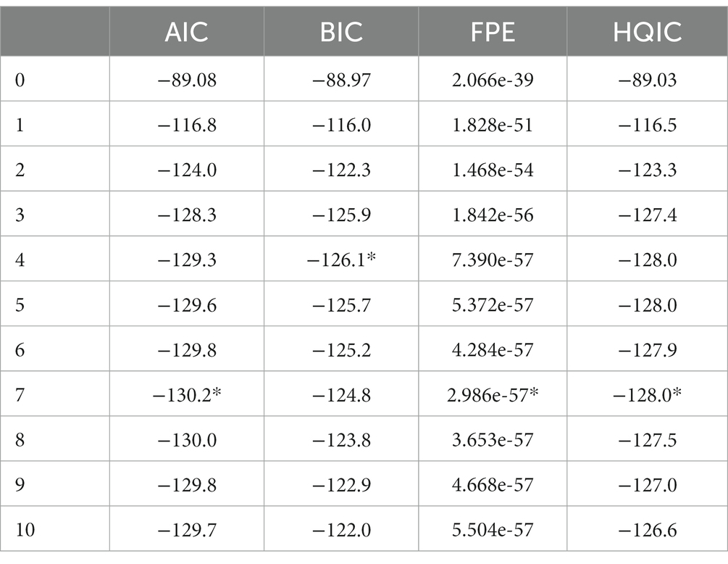This screenshot has height=564, width=728.
Task: Select AIC value −89.08 in row 0
Action: click(x=187, y=80)
